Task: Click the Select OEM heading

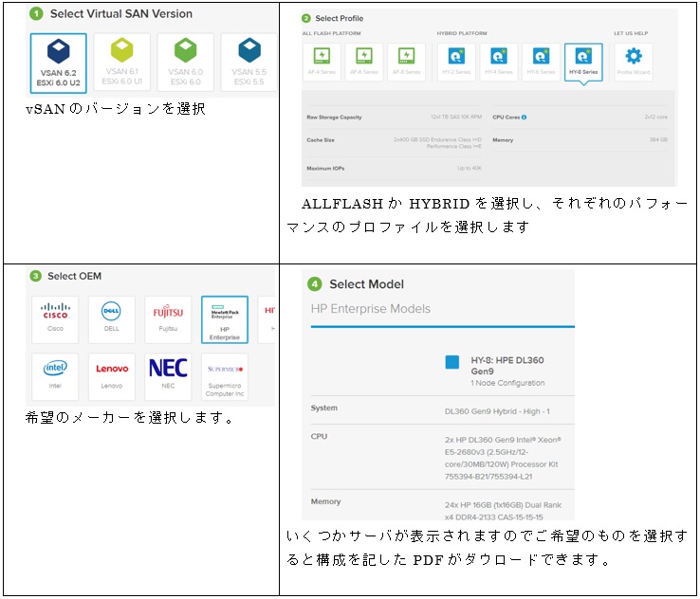Action: 74,276
